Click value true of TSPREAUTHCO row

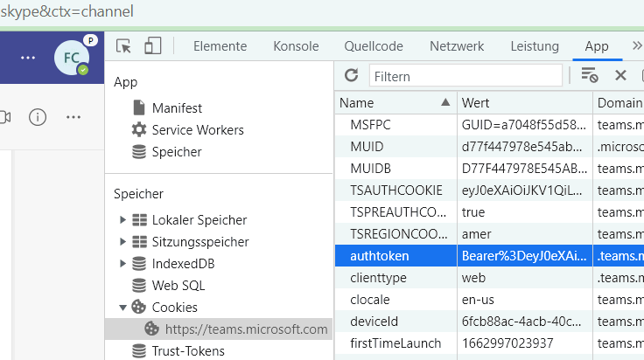click(x=524, y=212)
